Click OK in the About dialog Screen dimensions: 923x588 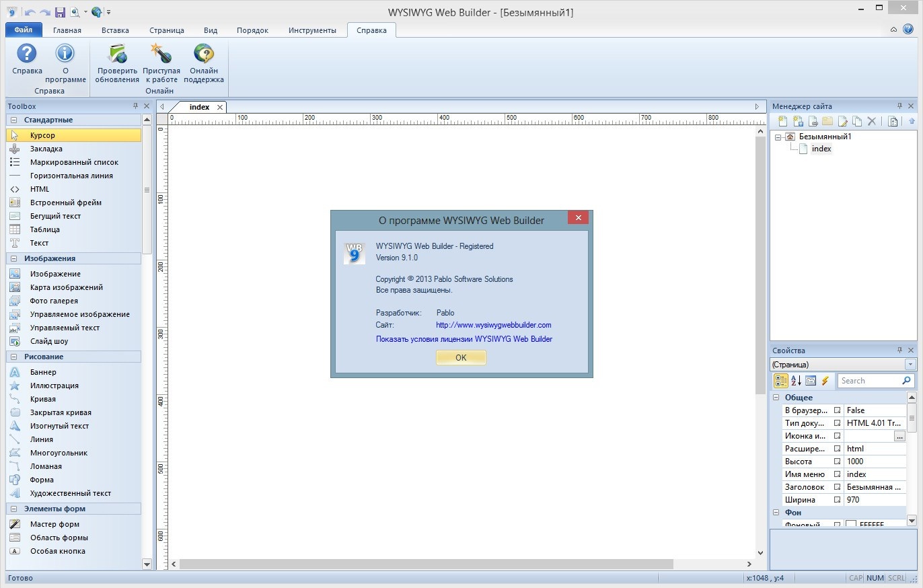[461, 358]
